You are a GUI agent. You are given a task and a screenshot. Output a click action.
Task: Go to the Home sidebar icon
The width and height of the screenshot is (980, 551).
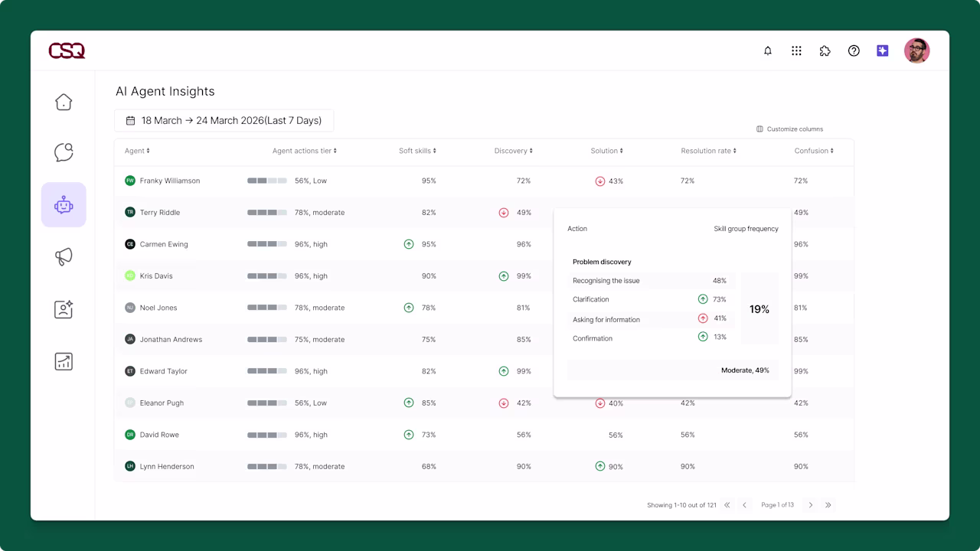click(x=64, y=102)
